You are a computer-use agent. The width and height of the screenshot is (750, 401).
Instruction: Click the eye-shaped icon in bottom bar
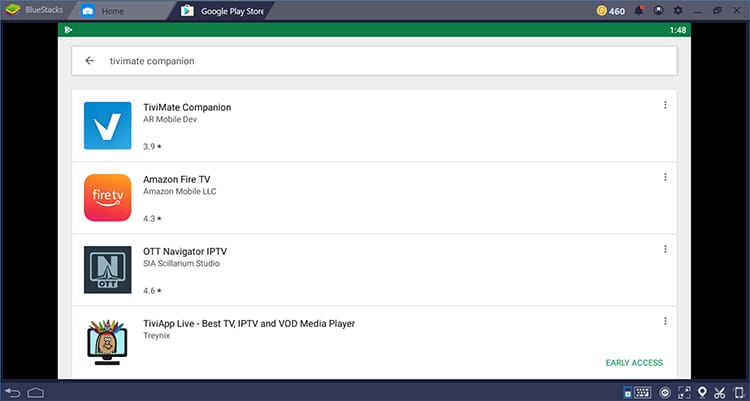point(665,393)
